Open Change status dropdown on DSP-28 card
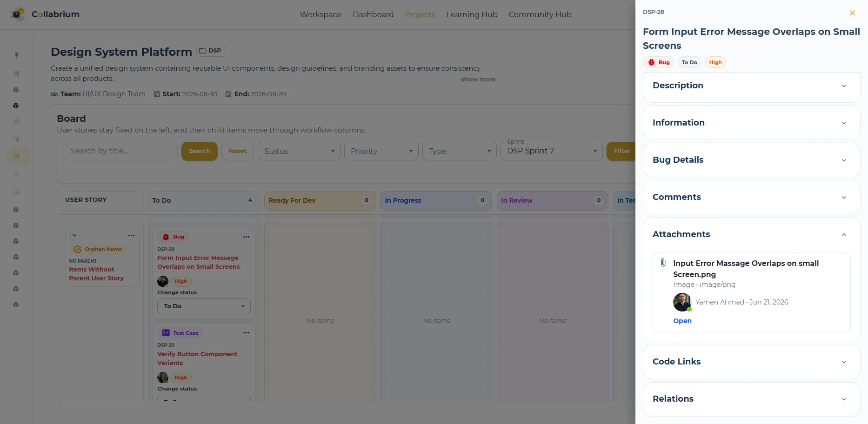Viewport: 868px width, 424px height. pos(204,306)
